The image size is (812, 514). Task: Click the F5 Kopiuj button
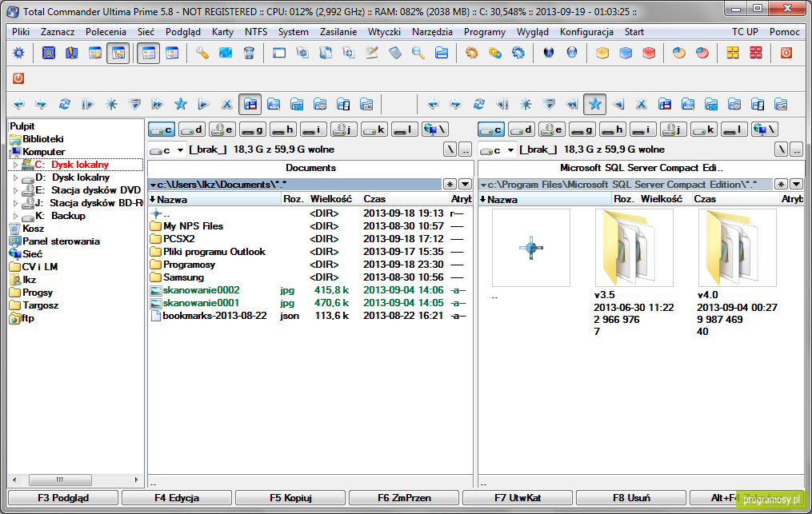[x=290, y=498]
